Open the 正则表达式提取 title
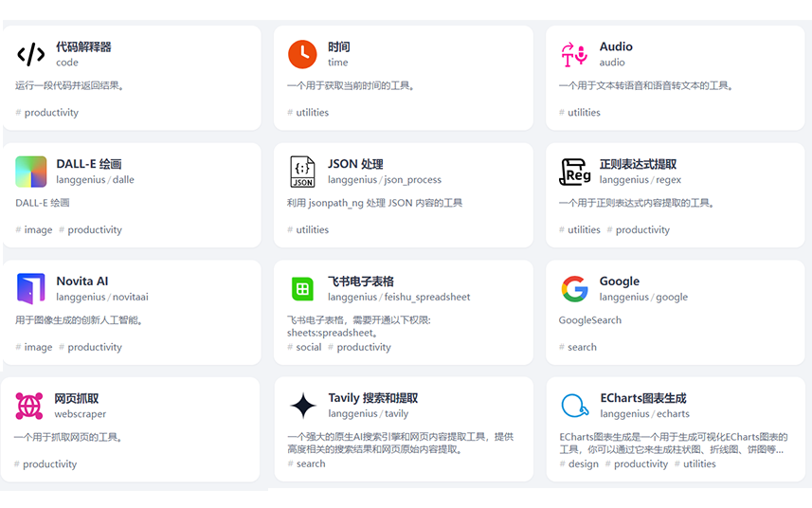 [x=638, y=164]
